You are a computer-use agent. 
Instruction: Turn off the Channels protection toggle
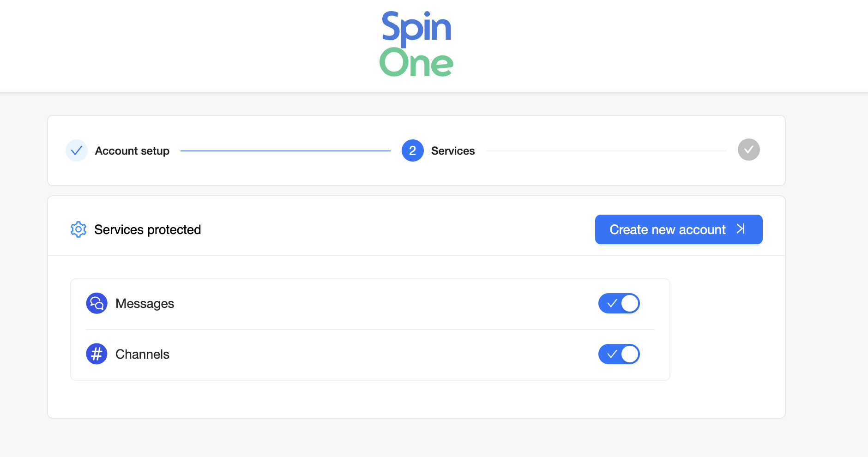(x=619, y=354)
